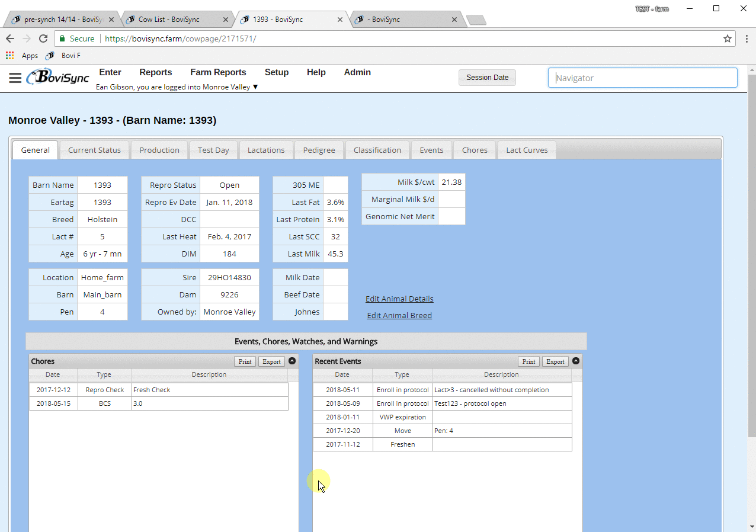This screenshot has width=756, height=532.
Task: Collapse the Recent Events panel
Action: pos(576,361)
